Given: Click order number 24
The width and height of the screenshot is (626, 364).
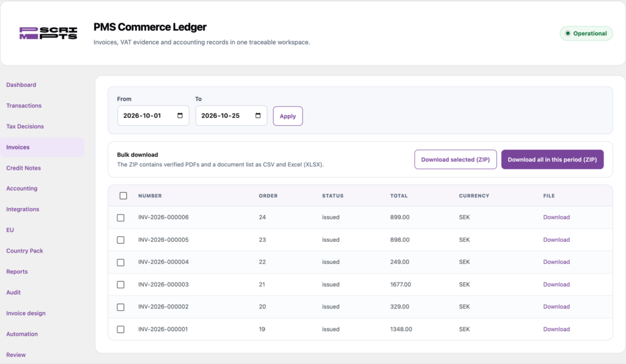Looking at the screenshot, I should (x=262, y=217).
